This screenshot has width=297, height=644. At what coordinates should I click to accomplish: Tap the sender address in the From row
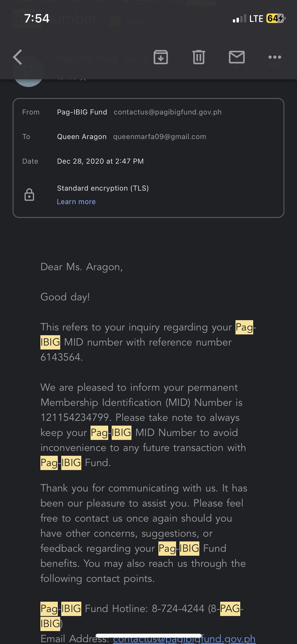[x=168, y=112]
